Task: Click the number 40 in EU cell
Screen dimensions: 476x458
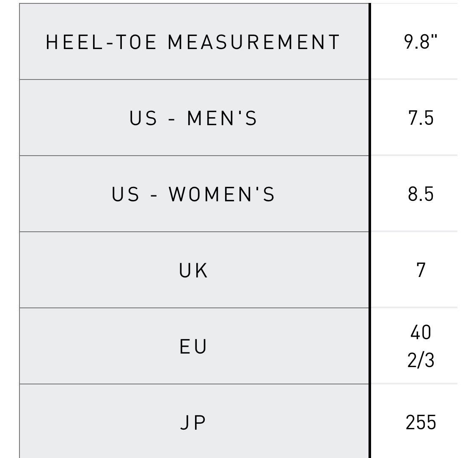Action: [421, 332]
